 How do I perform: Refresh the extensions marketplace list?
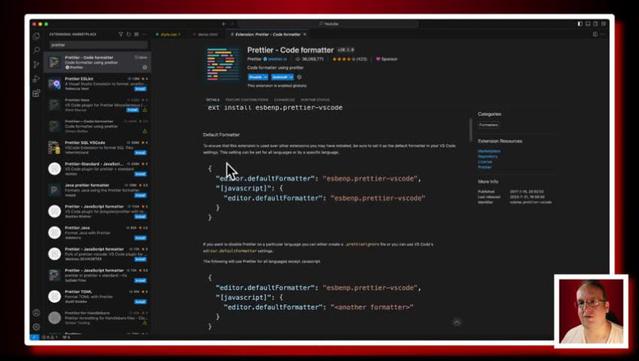128,34
